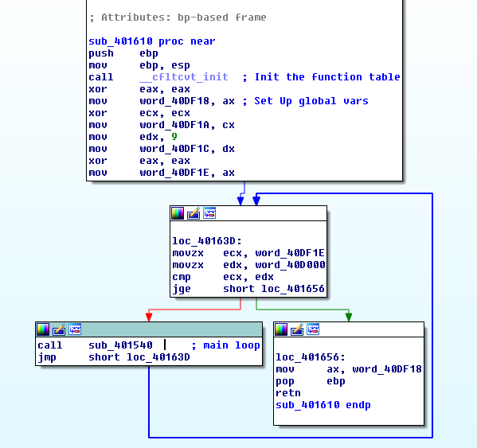Click the edit comment pencil icon in loc_40163D block
477x448 pixels.
[194, 213]
